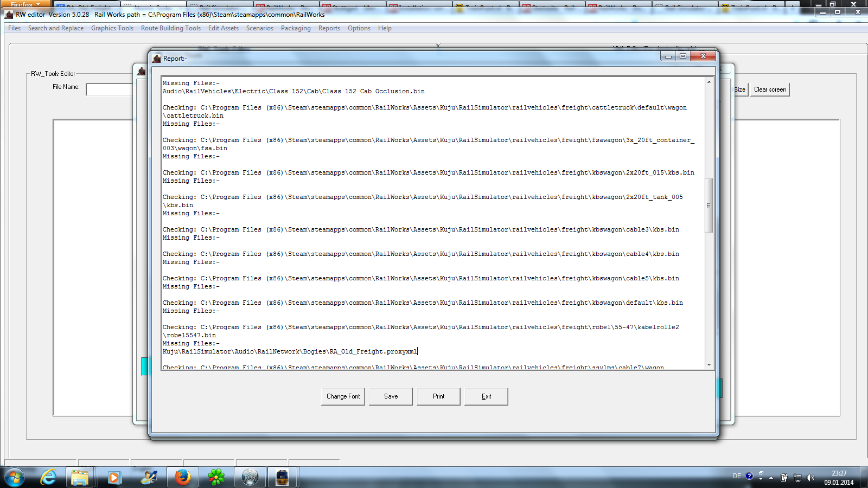Minimize the Report window
Viewport: 868px width, 488px height.
click(x=668, y=56)
